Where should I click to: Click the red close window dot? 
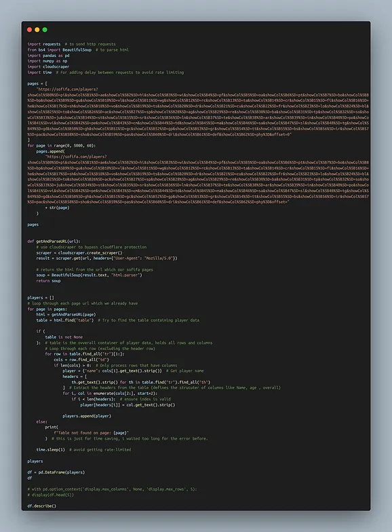click(x=30, y=30)
